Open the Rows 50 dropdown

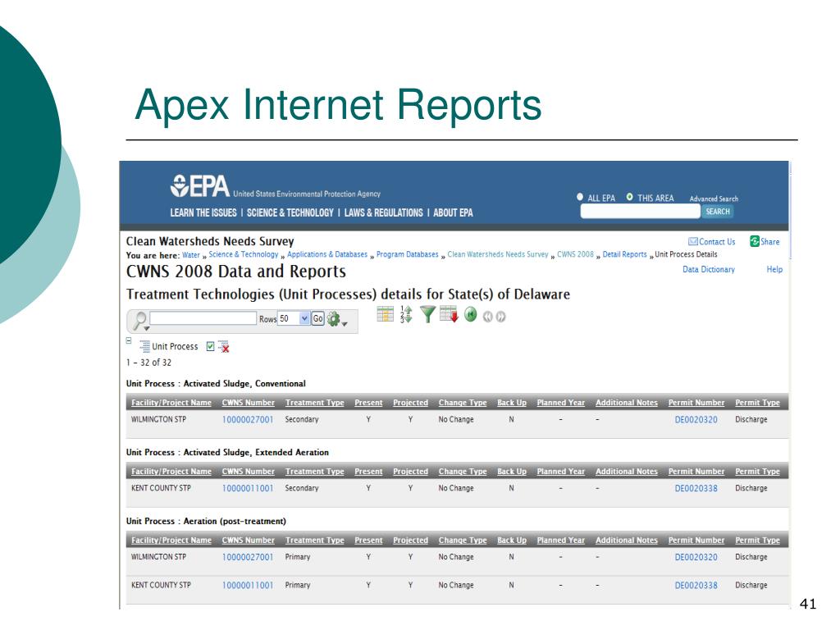(x=294, y=318)
